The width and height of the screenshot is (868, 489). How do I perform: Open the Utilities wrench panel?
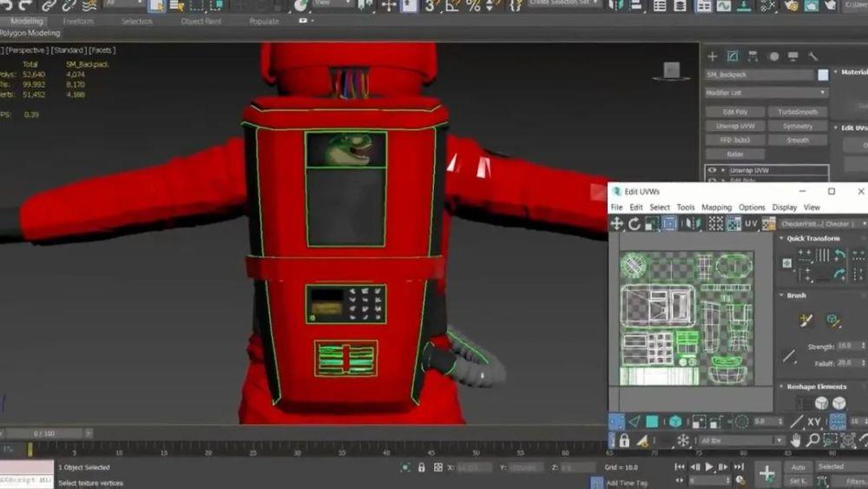[x=813, y=56]
